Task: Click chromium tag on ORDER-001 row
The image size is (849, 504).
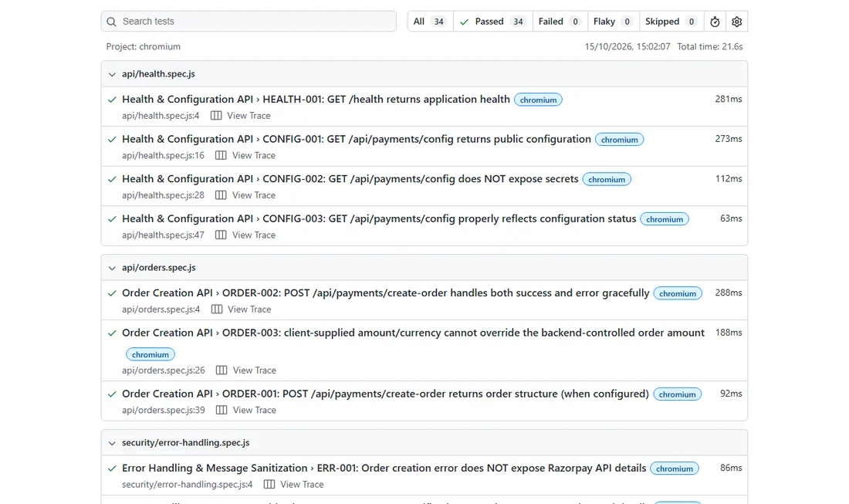Action: coord(677,394)
